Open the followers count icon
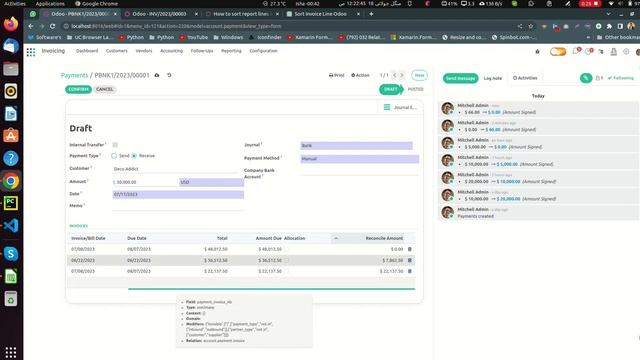 pos(599,78)
